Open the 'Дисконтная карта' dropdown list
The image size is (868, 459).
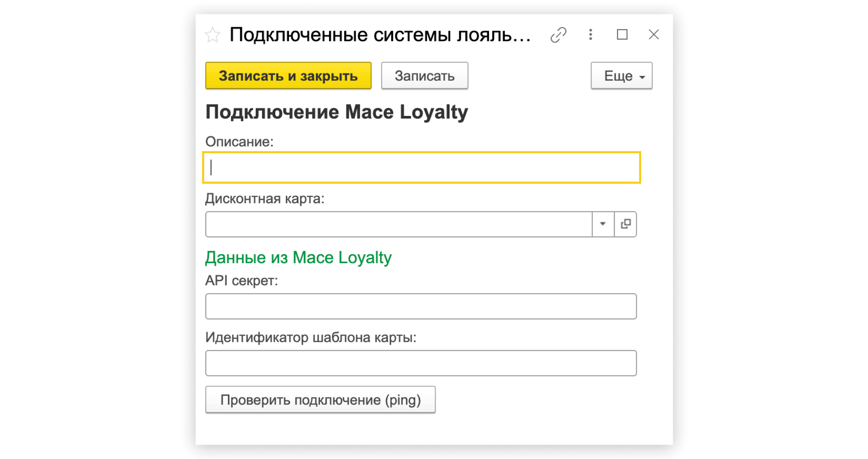click(x=603, y=224)
